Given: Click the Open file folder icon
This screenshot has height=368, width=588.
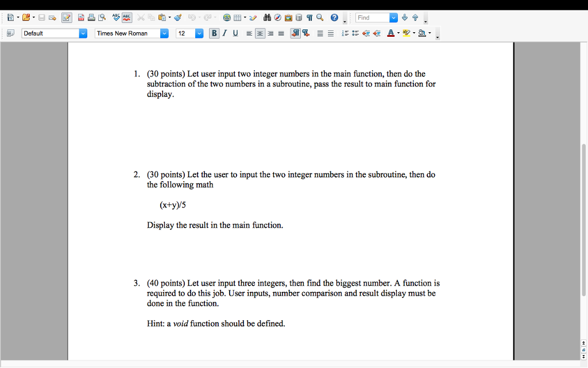Looking at the screenshot, I should (26, 17).
